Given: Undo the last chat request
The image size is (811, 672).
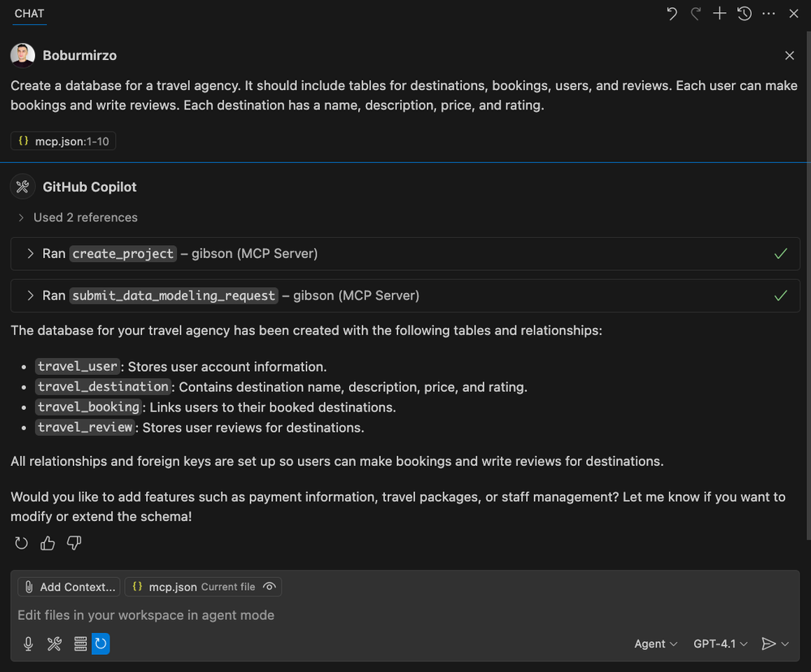Looking at the screenshot, I should click(x=671, y=14).
